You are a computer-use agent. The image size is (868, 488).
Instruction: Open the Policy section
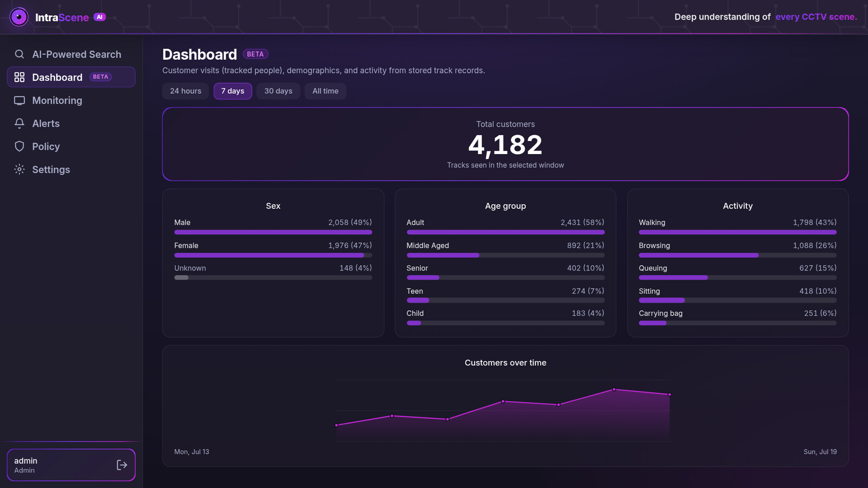pyautogui.click(x=71, y=146)
